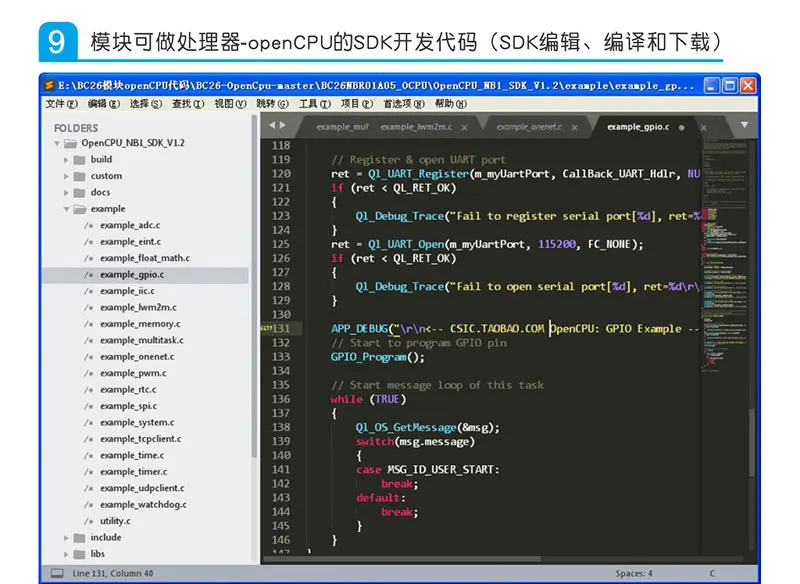This screenshot has height=584, width=800.
Task: Click the right tab navigation arrow
Action: tap(283, 125)
